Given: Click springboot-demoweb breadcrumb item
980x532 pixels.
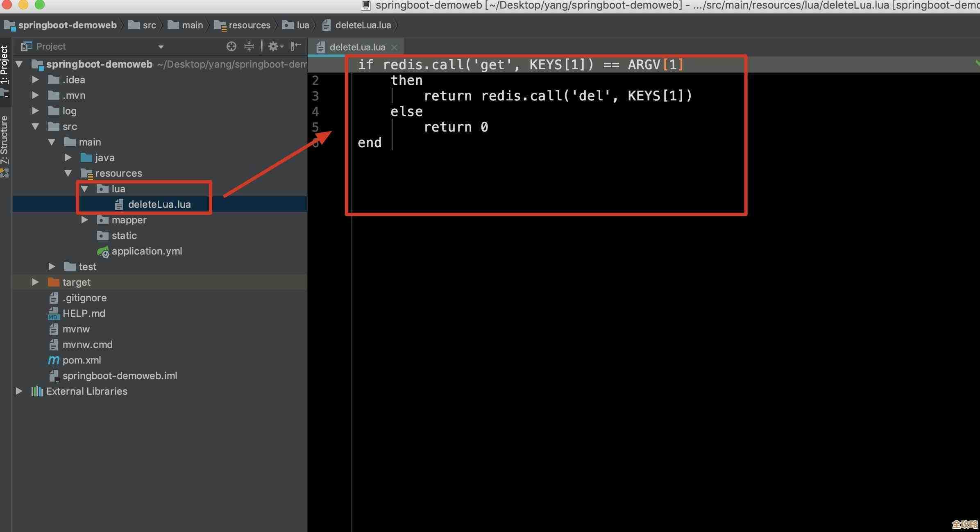Looking at the screenshot, I should click(67, 25).
